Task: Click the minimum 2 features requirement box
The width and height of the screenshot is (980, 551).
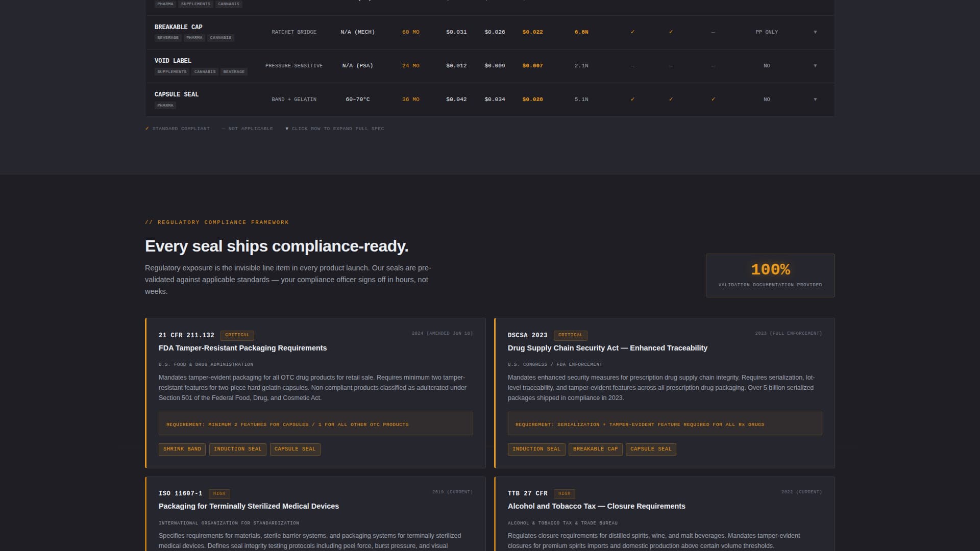Action: click(316, 423)
